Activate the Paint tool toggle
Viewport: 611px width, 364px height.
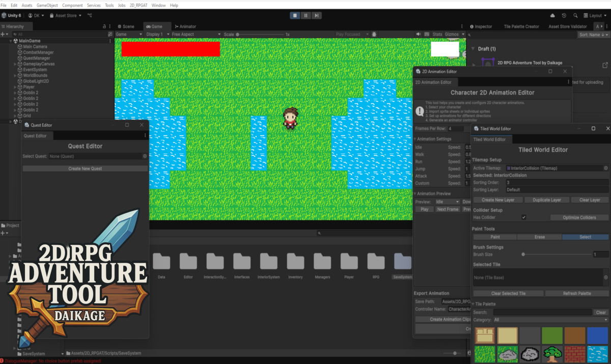click(x=495, y=237)
